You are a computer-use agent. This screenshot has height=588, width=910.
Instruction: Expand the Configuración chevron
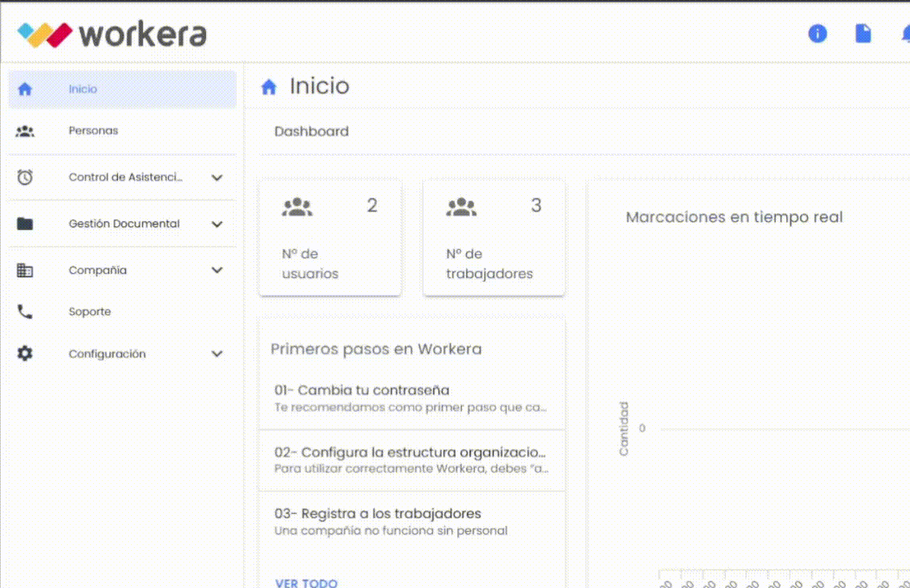click(x=217, y=354)
